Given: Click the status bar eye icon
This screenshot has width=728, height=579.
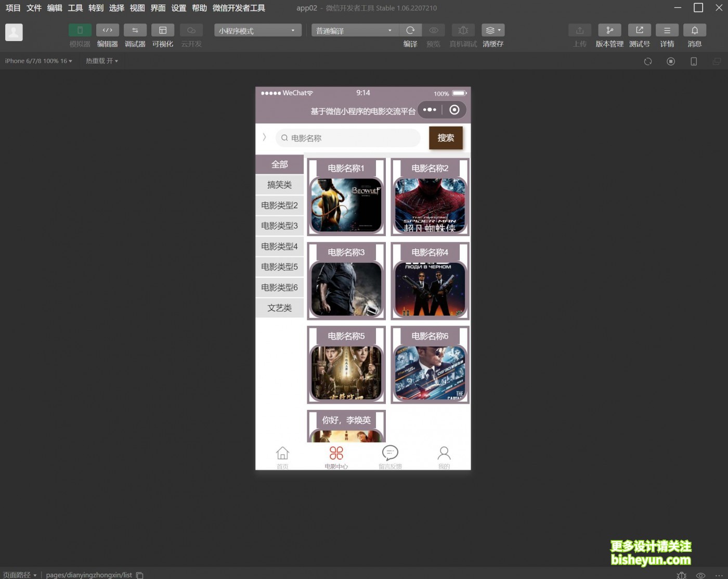Looking at the screenshot, I should (x=701, y=575).
